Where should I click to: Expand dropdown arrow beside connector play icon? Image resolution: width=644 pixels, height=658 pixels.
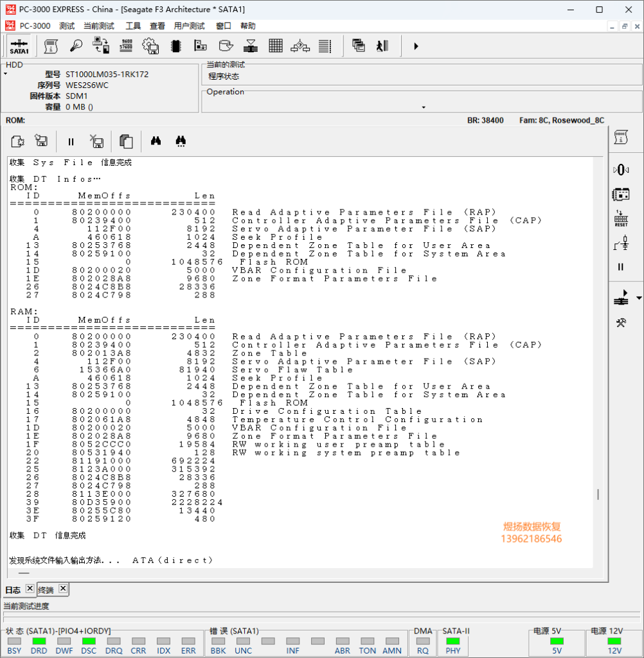(639, 298)
